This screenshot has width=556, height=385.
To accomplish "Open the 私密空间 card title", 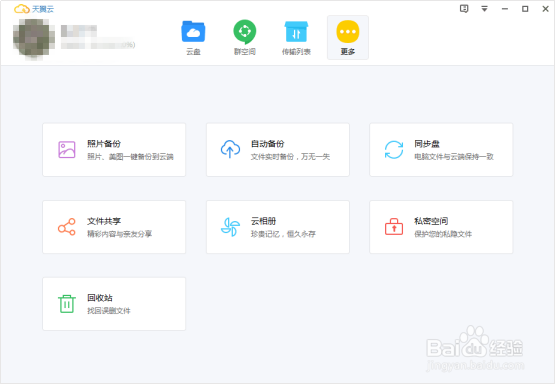I will coord(431,221).
